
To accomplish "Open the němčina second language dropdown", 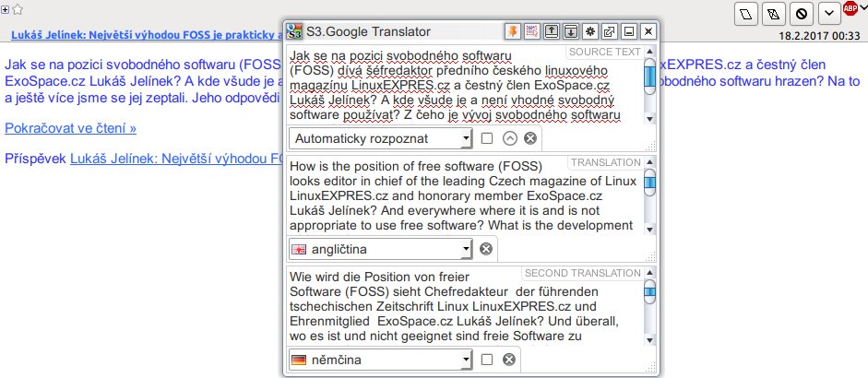I will pos(381,360).
